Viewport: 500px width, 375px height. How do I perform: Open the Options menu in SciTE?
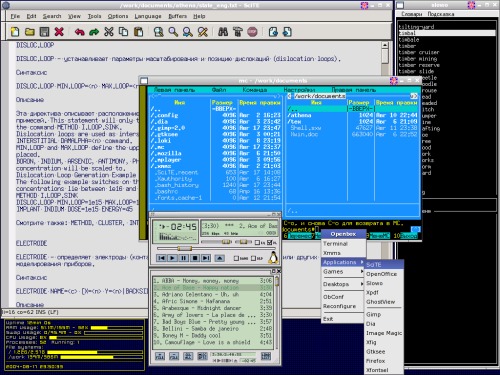coord(118,16)
